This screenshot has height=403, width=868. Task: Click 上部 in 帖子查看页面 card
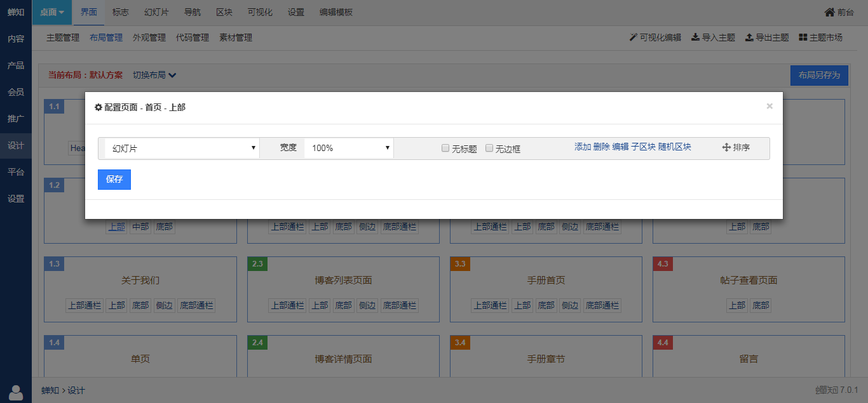coord(737,305)
